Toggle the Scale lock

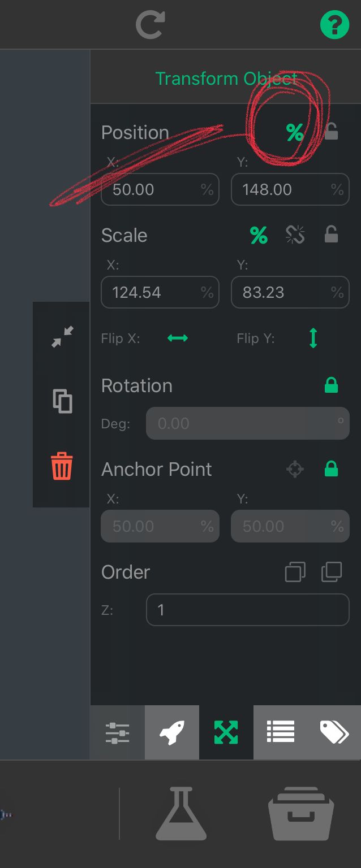coord(331,235)
